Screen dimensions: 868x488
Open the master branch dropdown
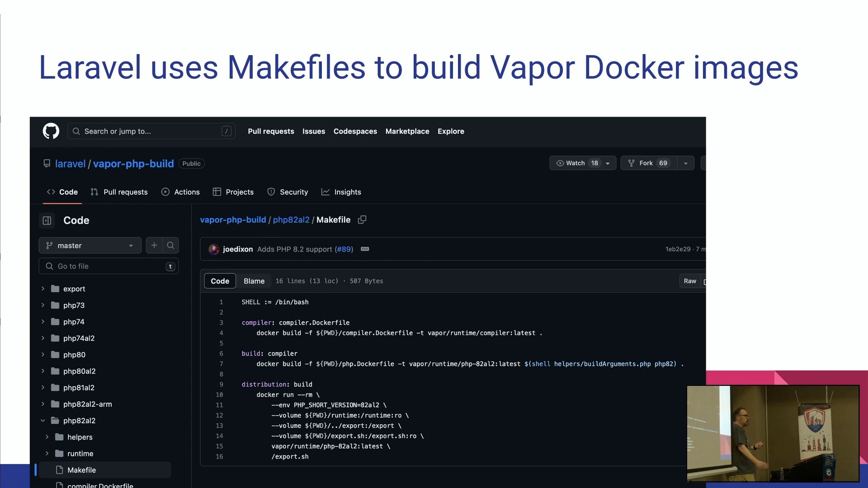[90, 245]
